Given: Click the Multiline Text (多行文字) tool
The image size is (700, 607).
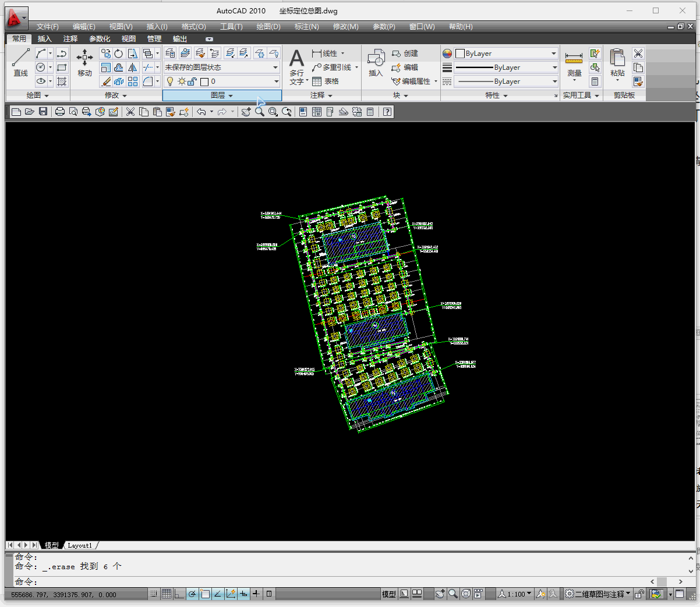Looking at the screenshot, I should pos(296,67).
